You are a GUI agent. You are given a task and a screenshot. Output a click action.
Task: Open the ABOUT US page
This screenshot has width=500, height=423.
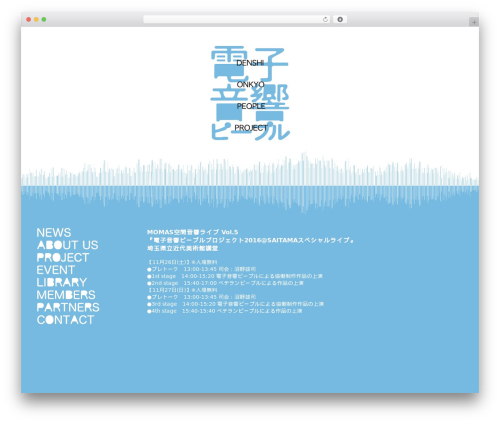[x=67, y=245]
